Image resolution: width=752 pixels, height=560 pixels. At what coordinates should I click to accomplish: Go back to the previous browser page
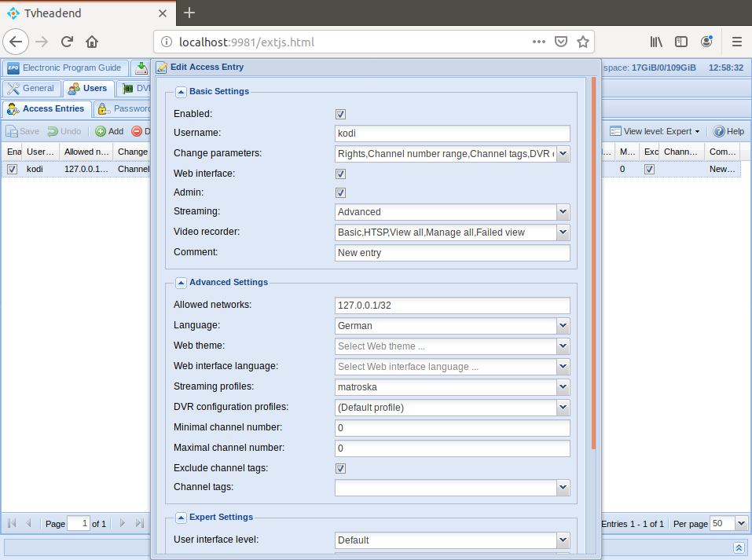(x=16, y=42)
